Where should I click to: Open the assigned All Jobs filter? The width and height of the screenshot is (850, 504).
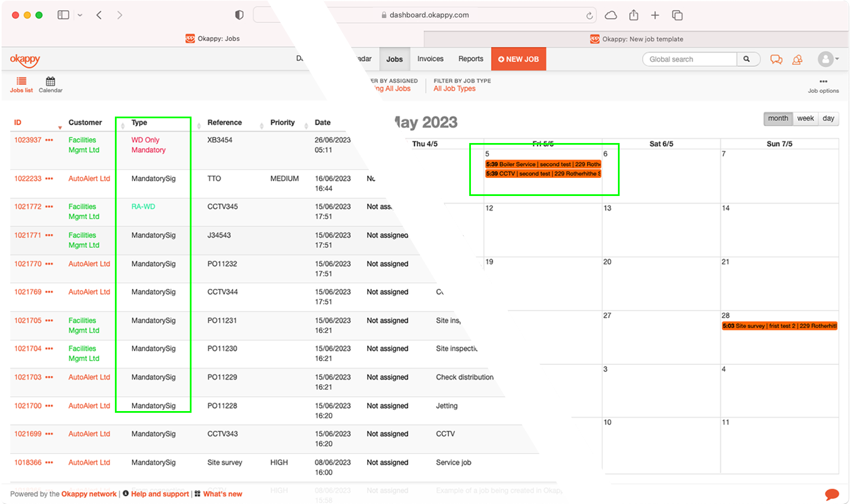(393, 89)
